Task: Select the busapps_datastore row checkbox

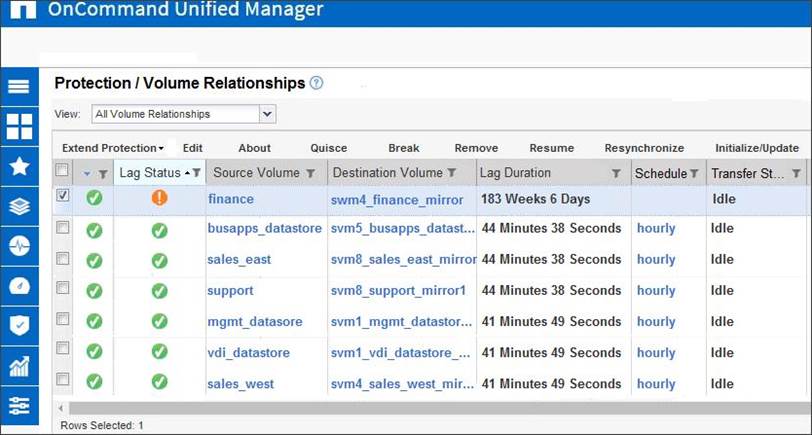Action: [x=63, y=228]
